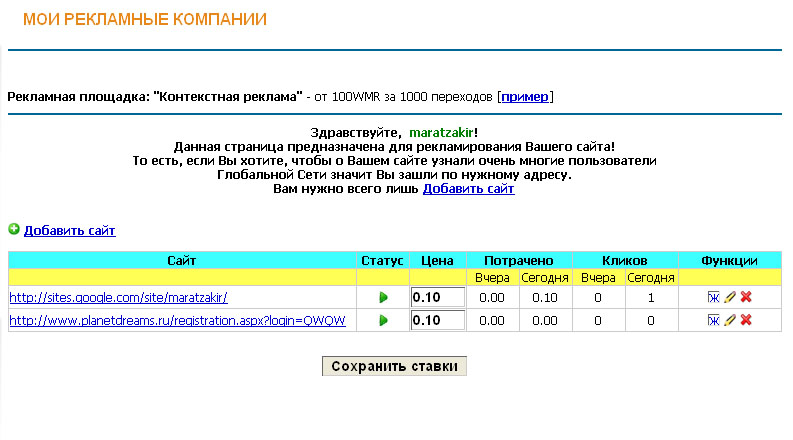793x440 pixels.
Task: Click Сегодня subheader under Потрачено
Action: 545,278
